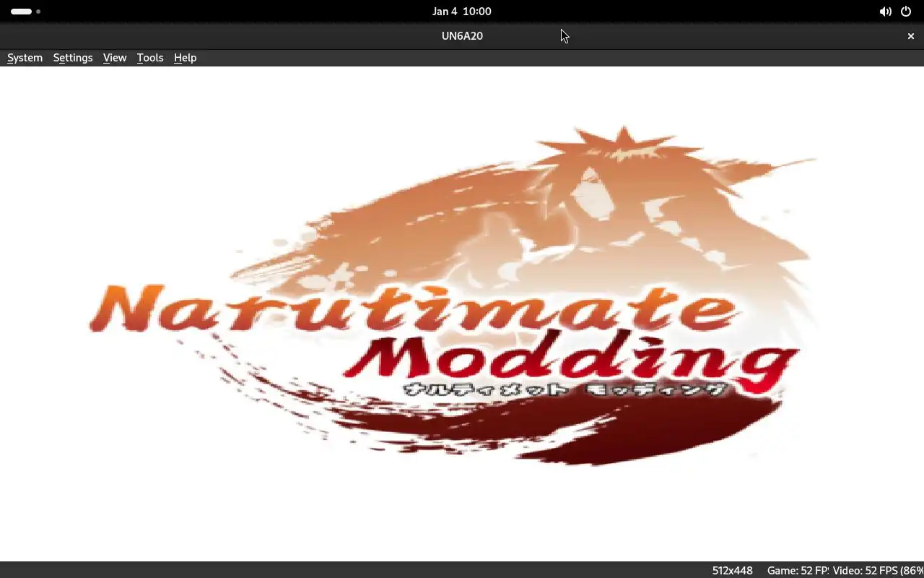Image resolution: width=924 pixels, height=578 pixels.
Task: Click the Game: 52 FPS status entry
Action: pos(798,571)
